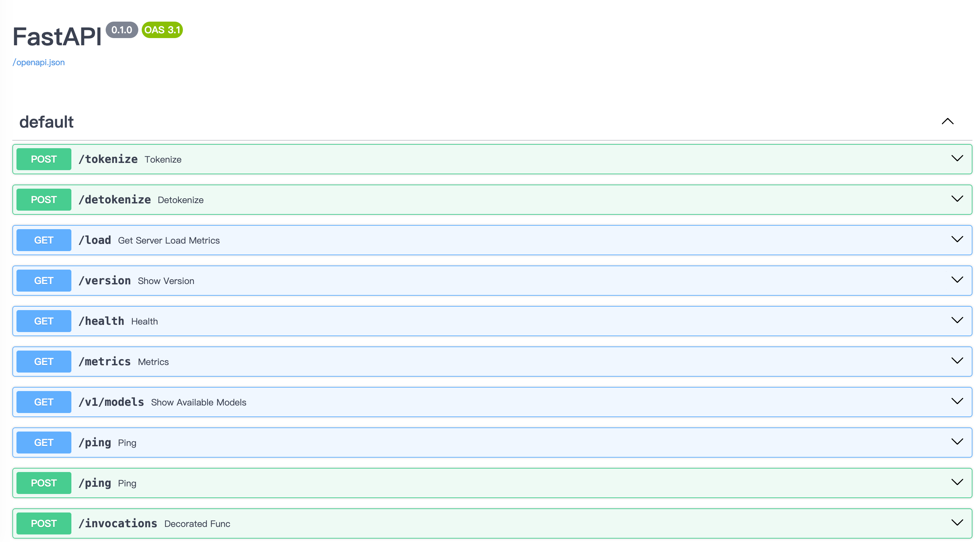Click the POST badge for /detokenize
This screenshot has width=980, height=542.
coord(44,200)
